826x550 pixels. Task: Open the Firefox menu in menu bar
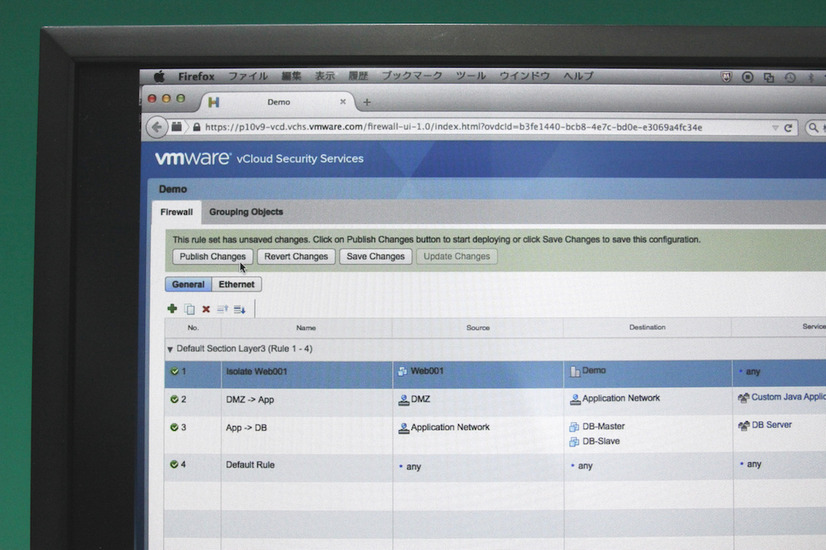pyautogui.click(x=196, y=76)
